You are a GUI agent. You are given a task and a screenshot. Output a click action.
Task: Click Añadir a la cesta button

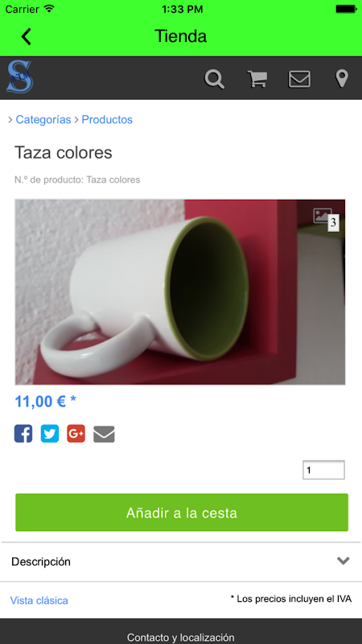pyautogui.click(x=182, y=513)
